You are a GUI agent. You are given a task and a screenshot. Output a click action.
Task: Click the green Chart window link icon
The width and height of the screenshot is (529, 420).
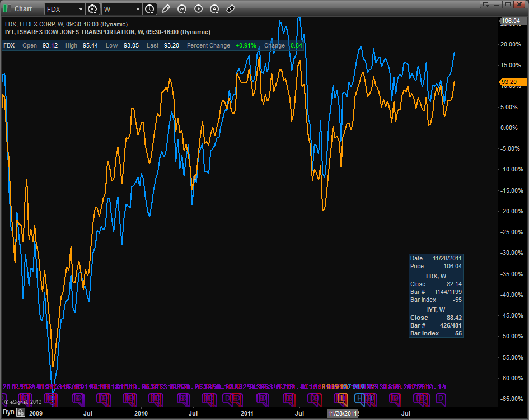pyautogui.click(x=7, y=9)
